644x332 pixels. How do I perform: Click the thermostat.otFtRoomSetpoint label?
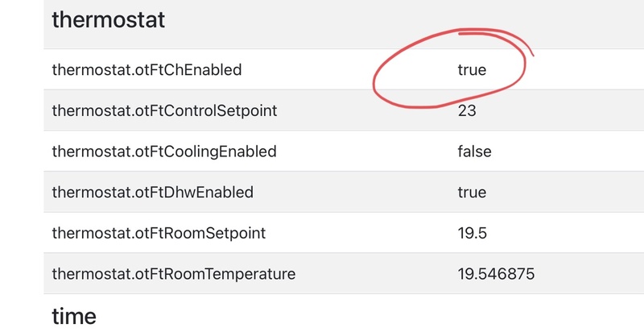[x=159, y=234]
